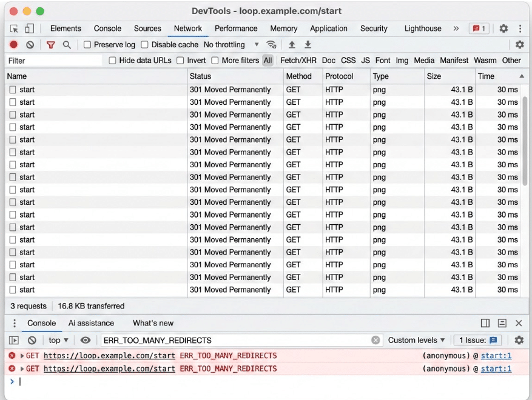The width and height of the screenshot is (532, 400).
Task: Filter requests by Wasm type
Action: (x=485, y=61)
